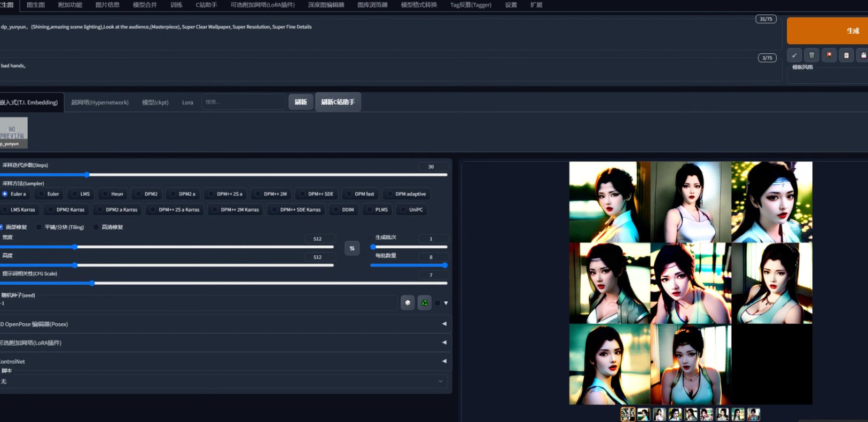Click the CFG Scale slider handle
868x422 pixels.
(92, 283)
